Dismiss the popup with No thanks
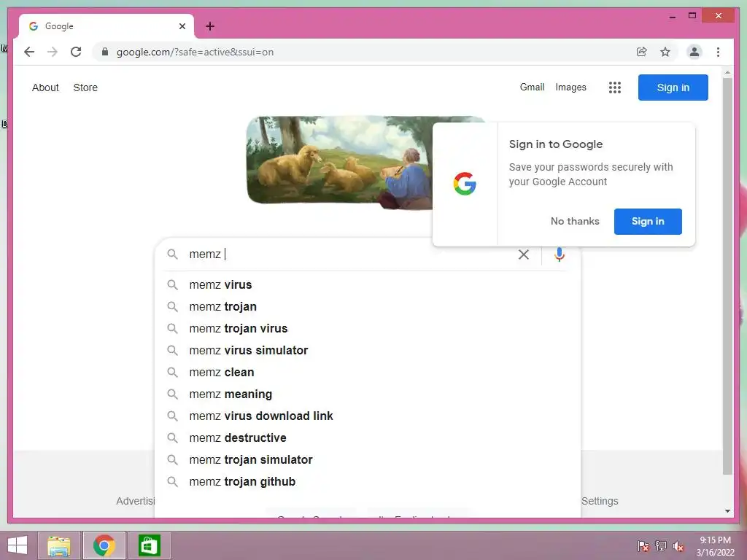This screenshot has height=560, width=747. coord(575,222)
